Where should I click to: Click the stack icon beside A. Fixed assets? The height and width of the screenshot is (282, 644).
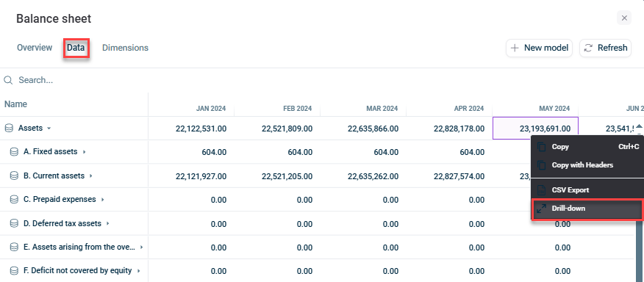click(x=14, y=152)
